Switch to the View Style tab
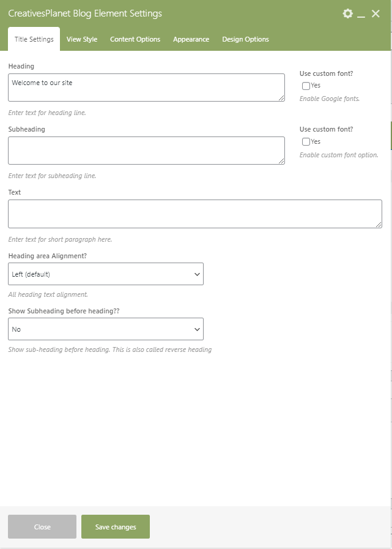392x549 pixels. (82, 39)
